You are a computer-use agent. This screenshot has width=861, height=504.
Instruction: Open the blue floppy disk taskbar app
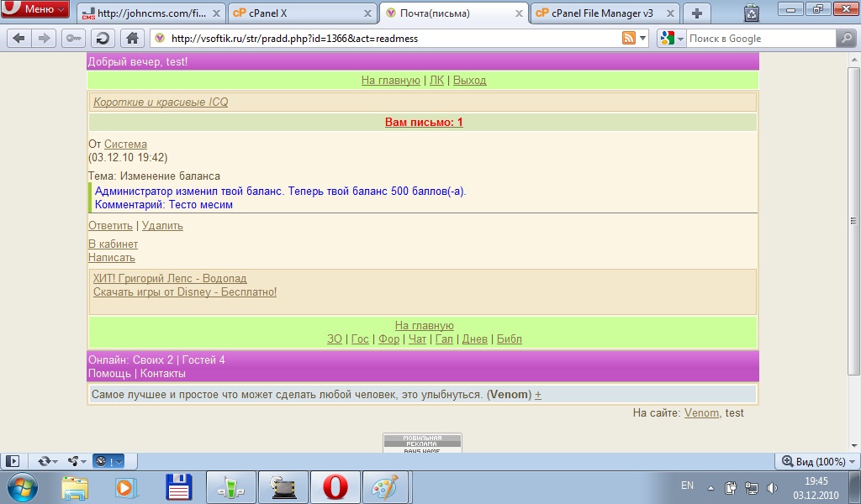[178, 487]
